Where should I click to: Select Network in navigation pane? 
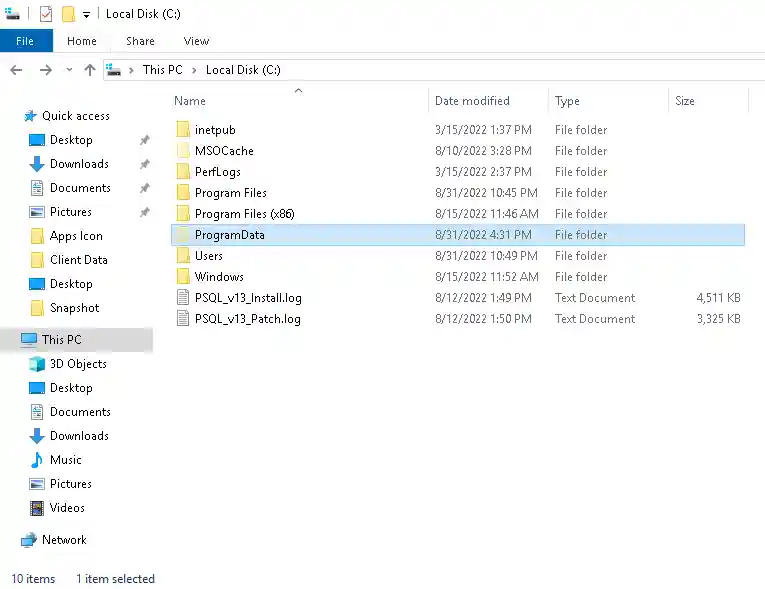pos(64,540)
